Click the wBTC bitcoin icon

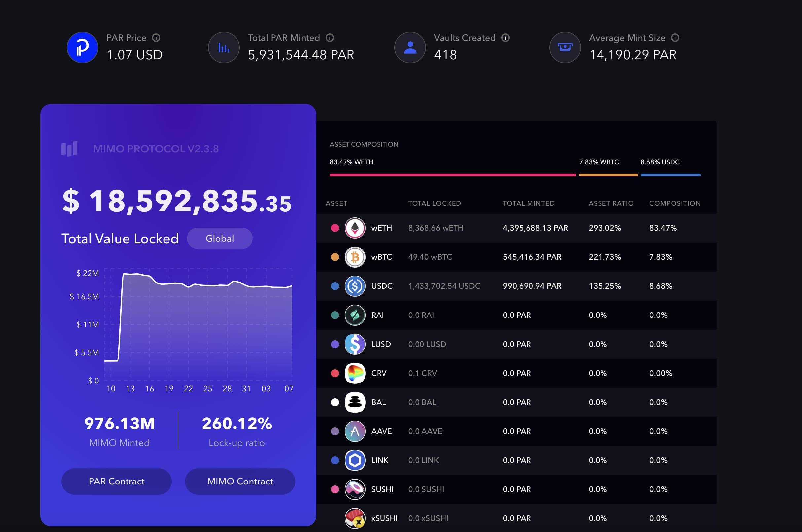(355, 257)
